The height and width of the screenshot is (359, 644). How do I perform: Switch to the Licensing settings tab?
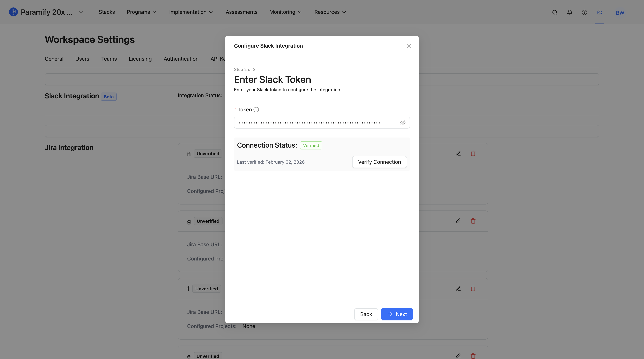140,59
